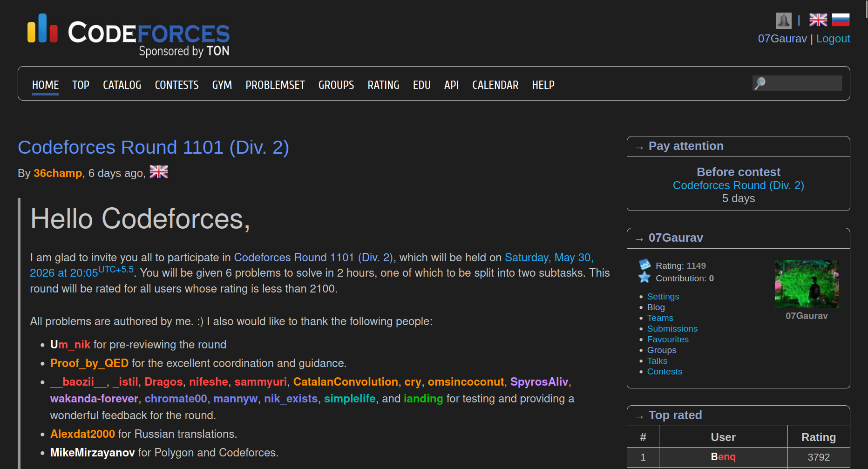This screenshot has width=868, height=469.
Task: Open wakanda-forever profile link
Action: click(x=94, y=399)
